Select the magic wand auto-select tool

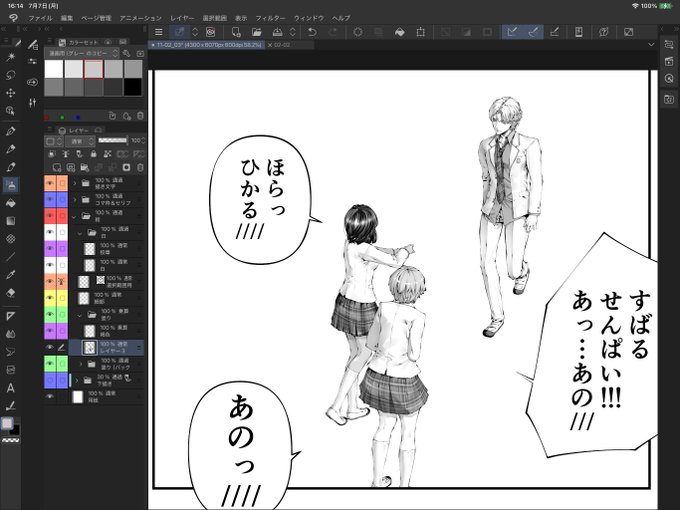pyautogui.click(x=10, y=57)
